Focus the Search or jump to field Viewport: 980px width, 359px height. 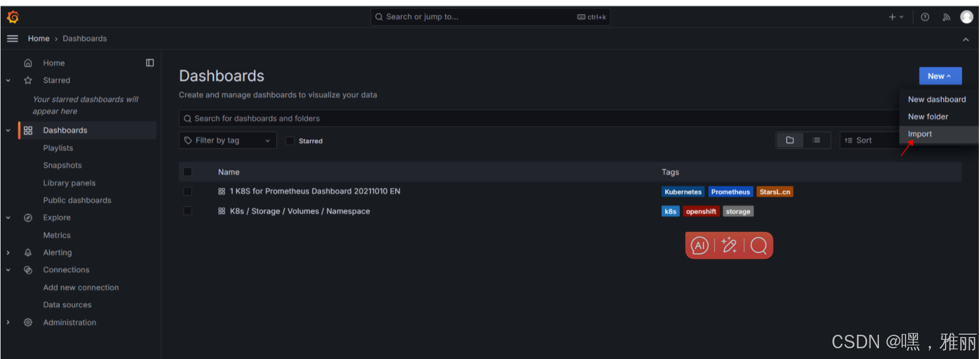(x=490, y=17)
